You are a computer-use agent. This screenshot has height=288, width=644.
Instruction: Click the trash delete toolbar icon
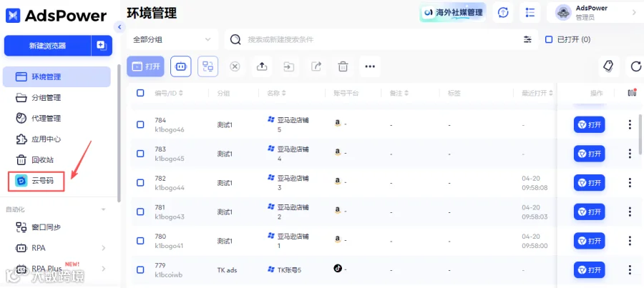point(343,66)
